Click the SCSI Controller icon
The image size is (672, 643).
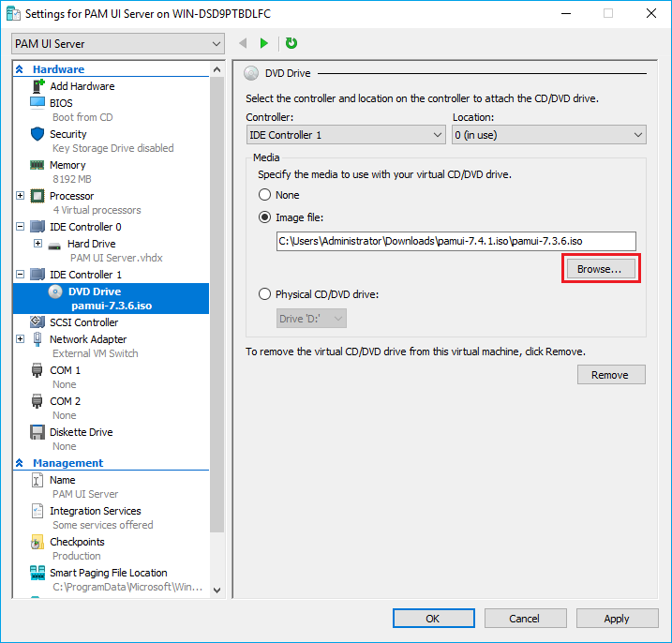37,321
